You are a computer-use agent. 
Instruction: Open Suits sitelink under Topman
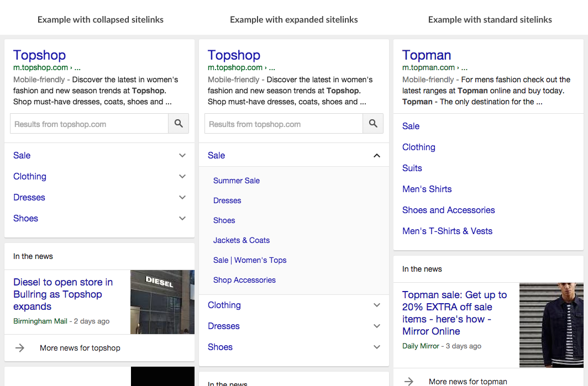point(412,168)
